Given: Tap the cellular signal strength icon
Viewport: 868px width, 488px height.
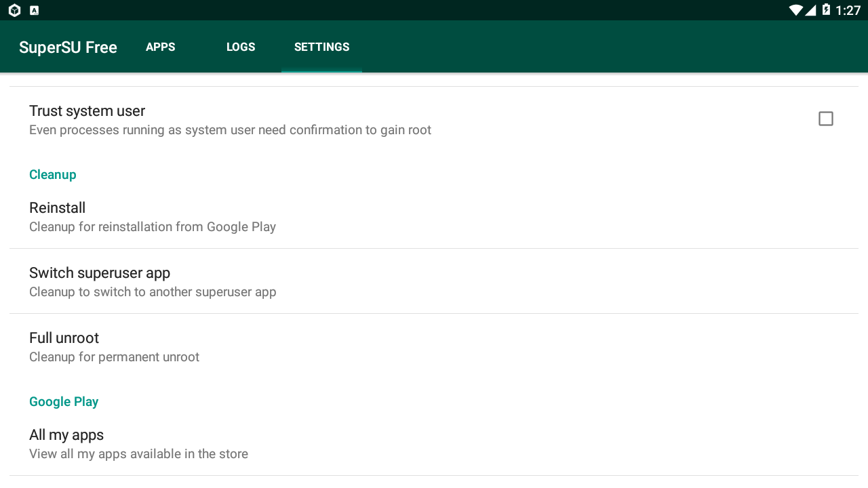Looking at the screenshot, I should (x=810, y=10).
